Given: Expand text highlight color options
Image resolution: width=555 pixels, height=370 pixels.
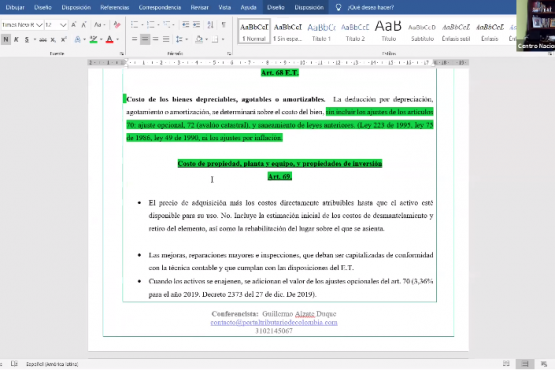Looking at the screenshot, I should click(x=101, y=39).
